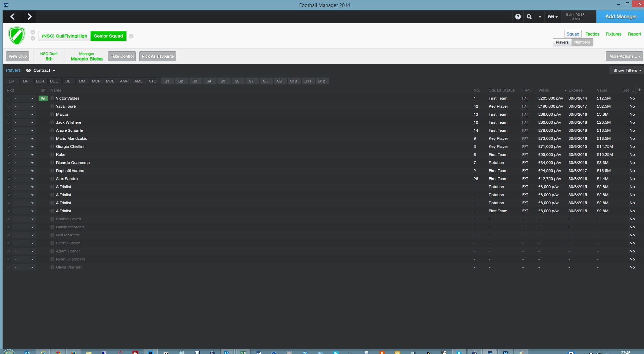Toggle picked checkmark for Alex Sandro

point(9,179)
